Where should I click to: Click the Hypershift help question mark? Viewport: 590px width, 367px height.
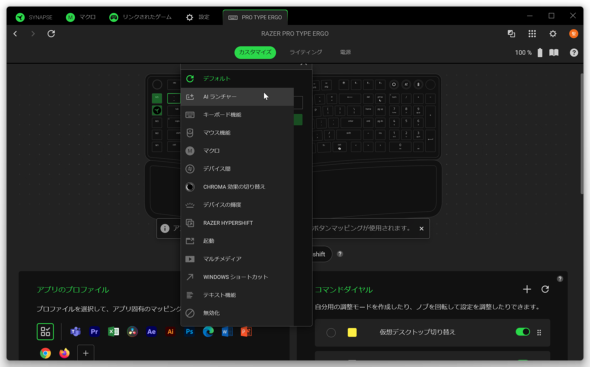click(340, 254)
